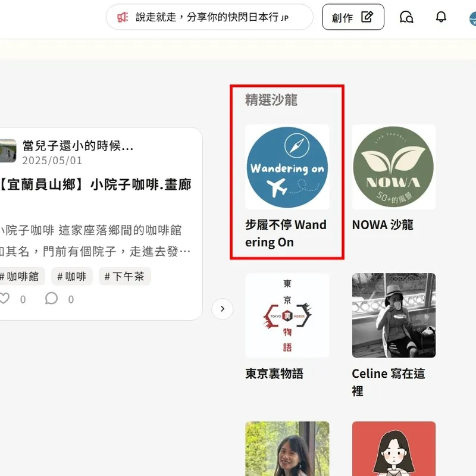Open the user profile avatar in header
The height and width of the screenshot is (476, 476).
472,18
